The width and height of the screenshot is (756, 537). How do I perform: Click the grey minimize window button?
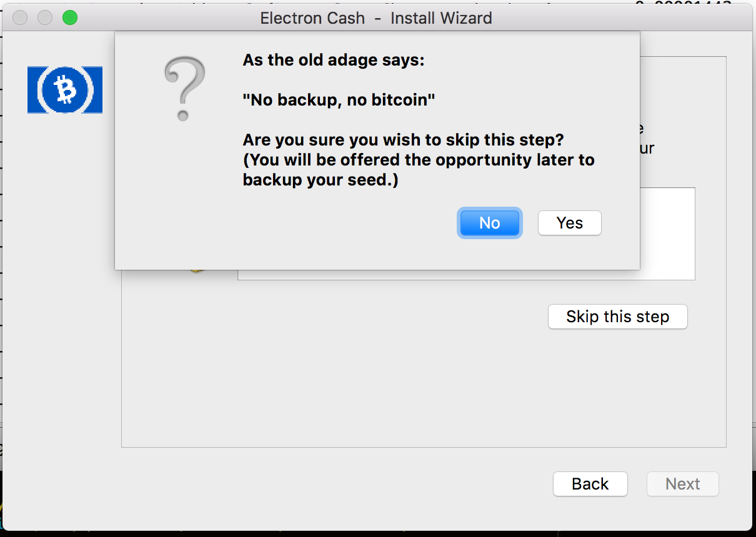45,17
